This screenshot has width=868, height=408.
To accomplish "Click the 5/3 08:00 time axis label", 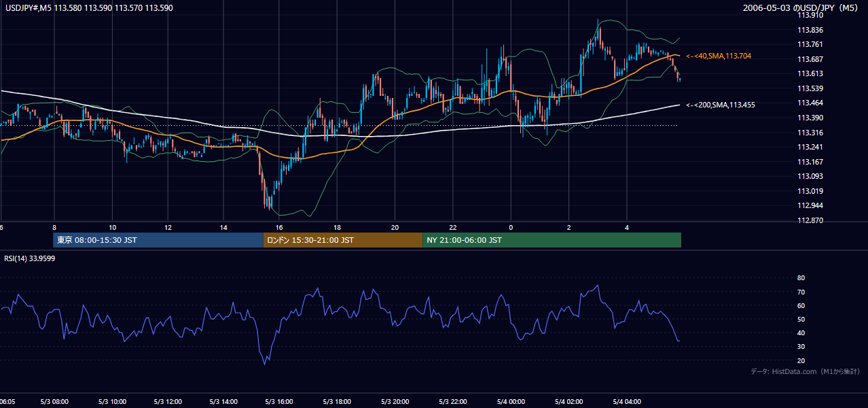I will pos(54,402).
